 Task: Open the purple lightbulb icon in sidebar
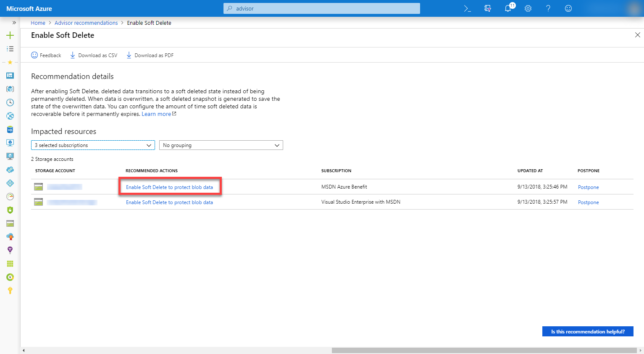click(x=10, y=250)
